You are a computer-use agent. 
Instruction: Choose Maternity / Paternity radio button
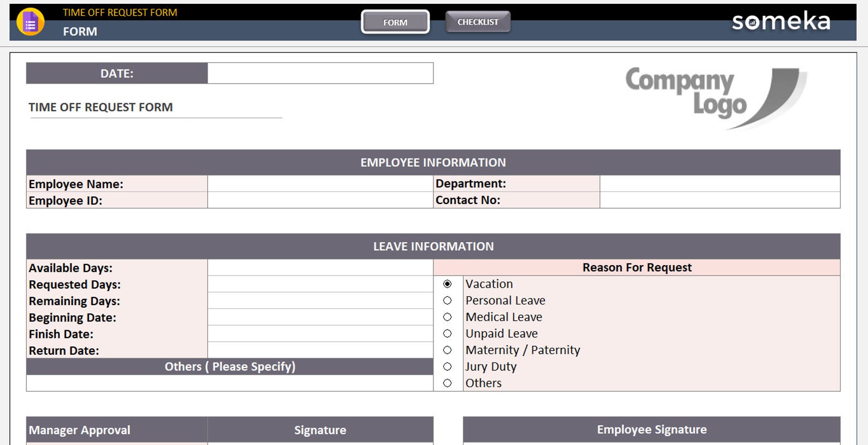[447, 350]
